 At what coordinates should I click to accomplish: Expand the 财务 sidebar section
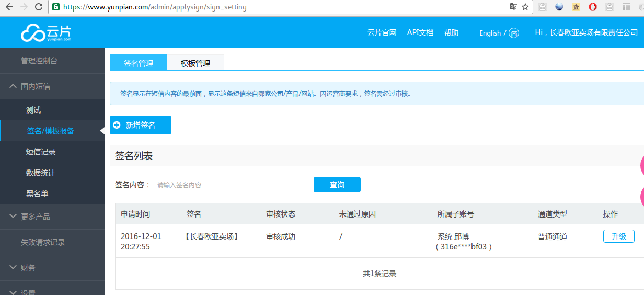click(x=52, y=268)
